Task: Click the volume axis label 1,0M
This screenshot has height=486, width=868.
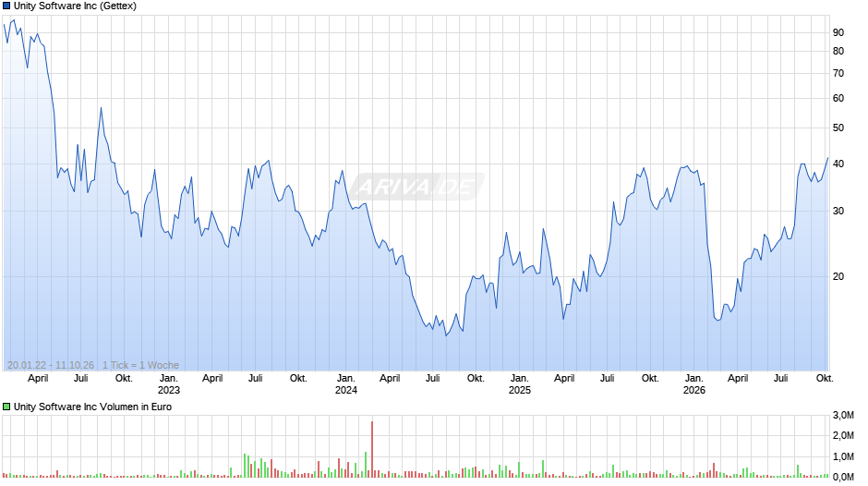Action: 843,456
